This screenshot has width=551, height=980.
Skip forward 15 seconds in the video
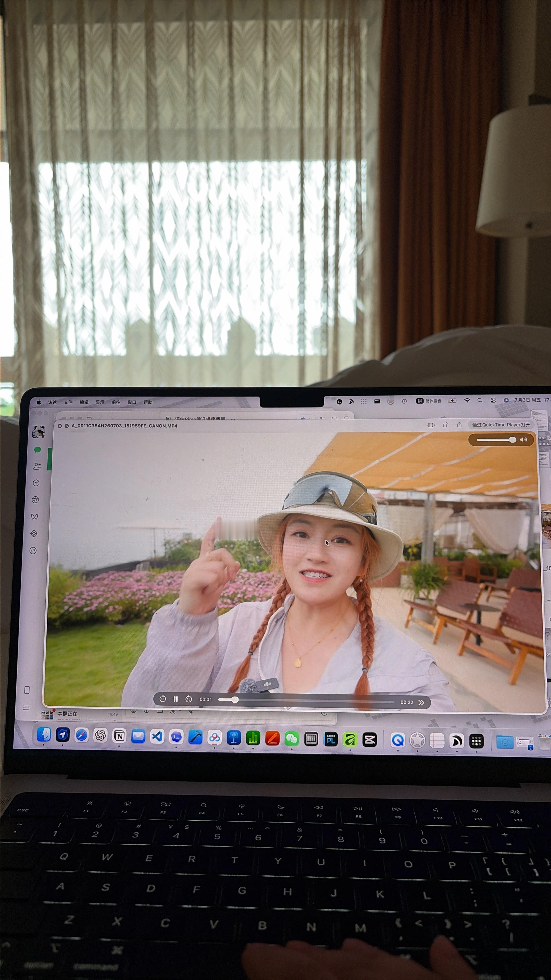(x=189, y=699)
